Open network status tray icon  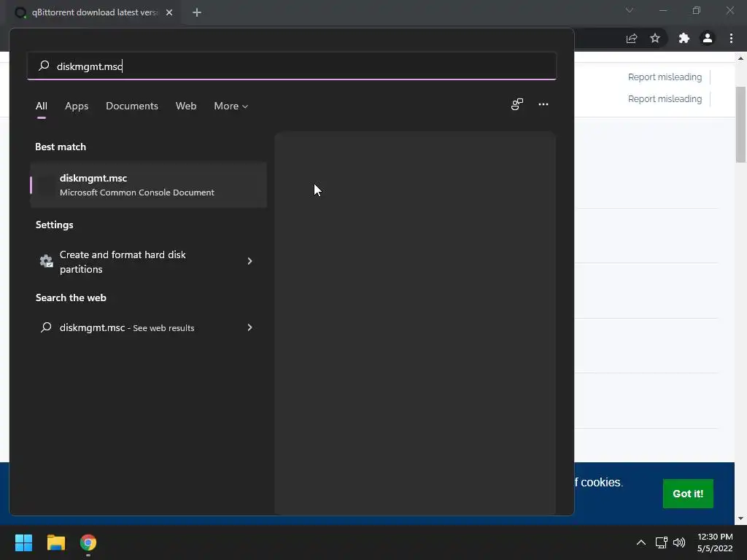point(661,542)
